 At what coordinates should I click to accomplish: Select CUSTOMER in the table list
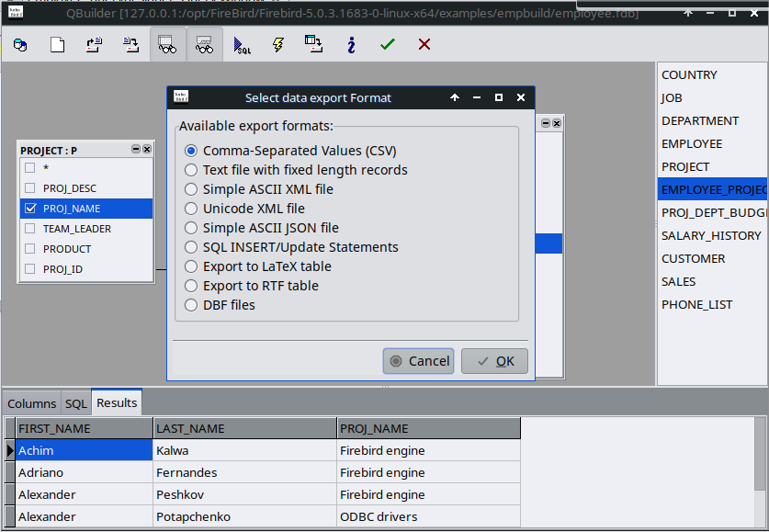click(x=711, y=259)
